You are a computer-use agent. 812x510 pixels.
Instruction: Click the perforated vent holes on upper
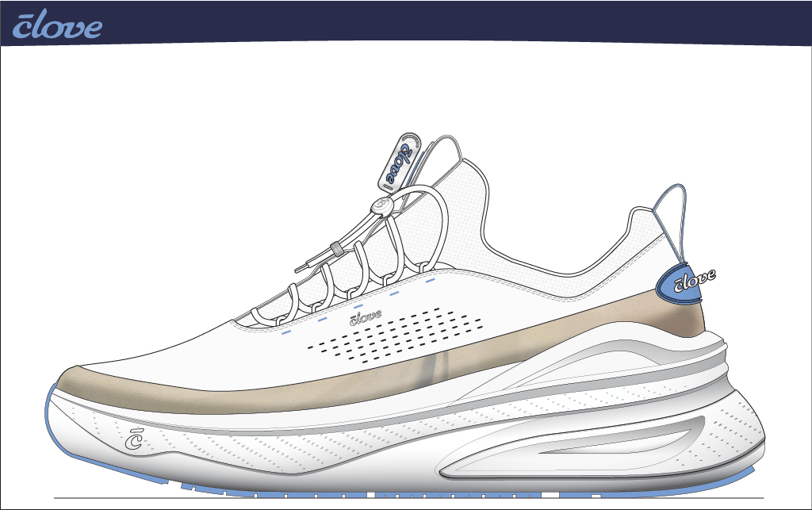click(x=395, y=334)
